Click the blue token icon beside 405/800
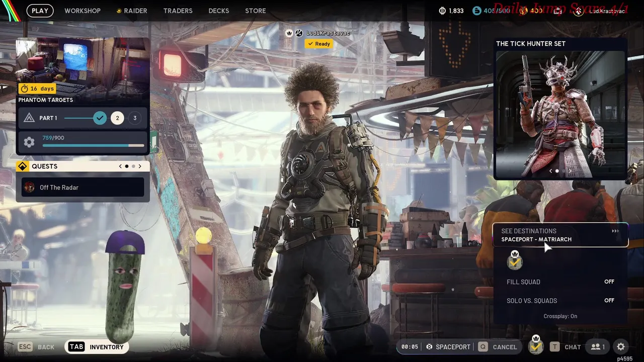644x362 pixels. [476, 11]
